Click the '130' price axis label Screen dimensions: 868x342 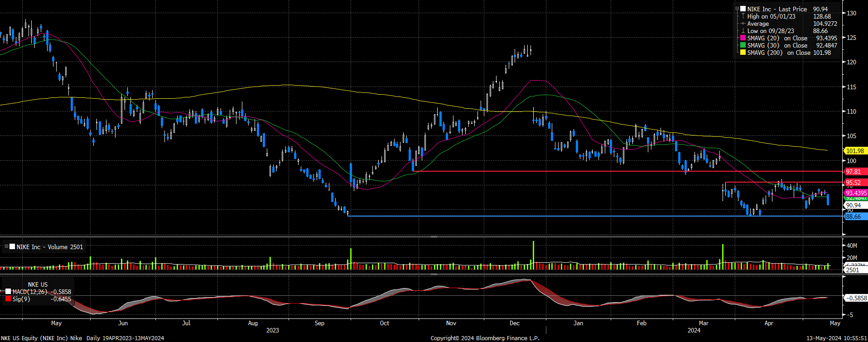(851, 13)
